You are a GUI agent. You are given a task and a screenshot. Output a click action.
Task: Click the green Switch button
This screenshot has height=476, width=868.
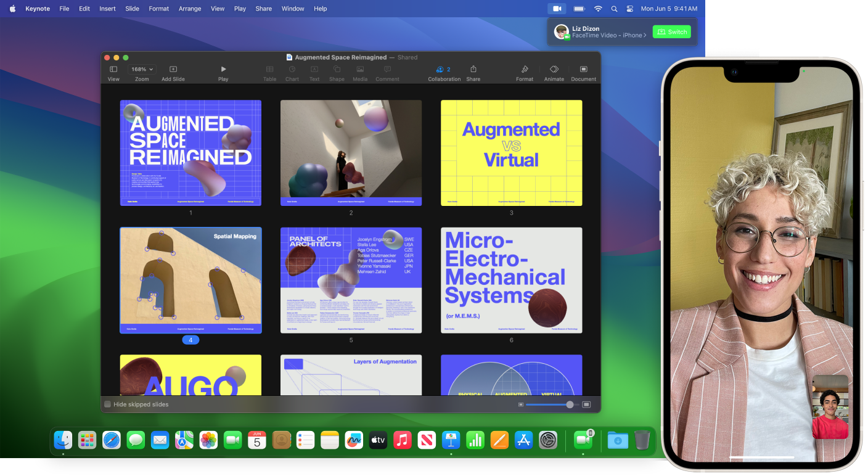[671, 31]
